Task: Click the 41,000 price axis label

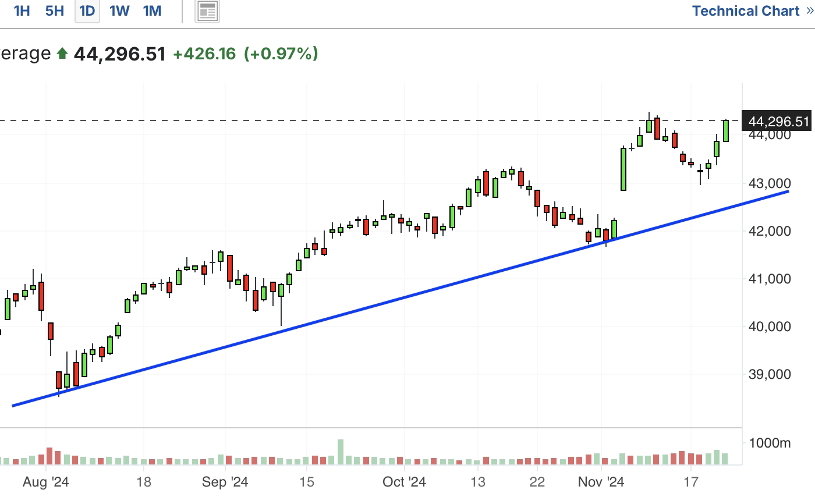Action: click(770, 279)
